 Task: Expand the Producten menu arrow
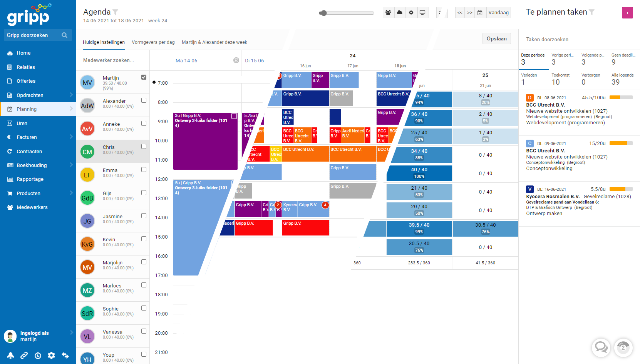71,193
